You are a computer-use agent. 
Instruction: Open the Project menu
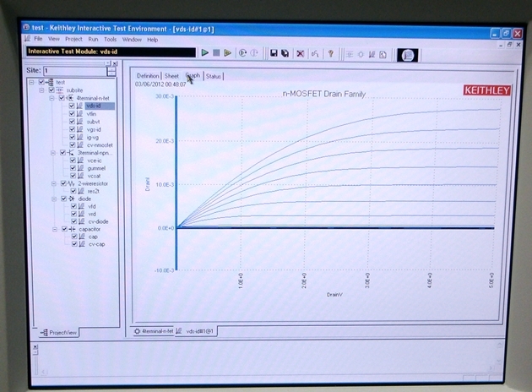click(x=73, y=39)
